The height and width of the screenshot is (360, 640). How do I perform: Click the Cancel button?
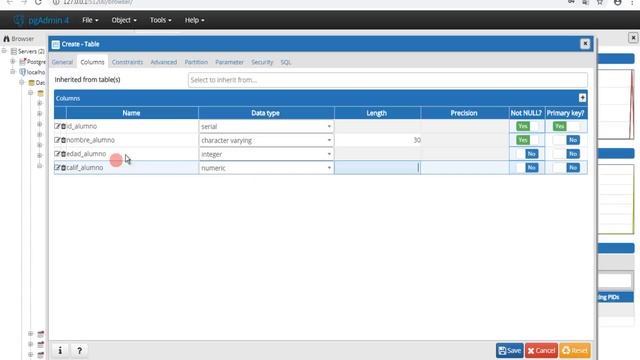[x=541, y=350]
